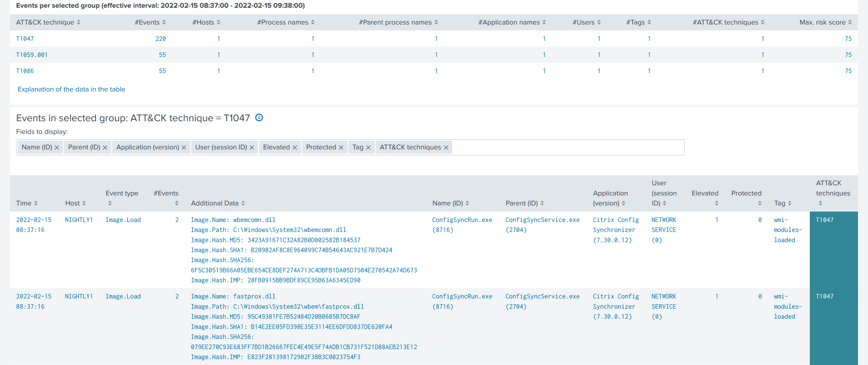Remove the Name (ID) field chip
The image size is (868, 365).
coord(57,148)
